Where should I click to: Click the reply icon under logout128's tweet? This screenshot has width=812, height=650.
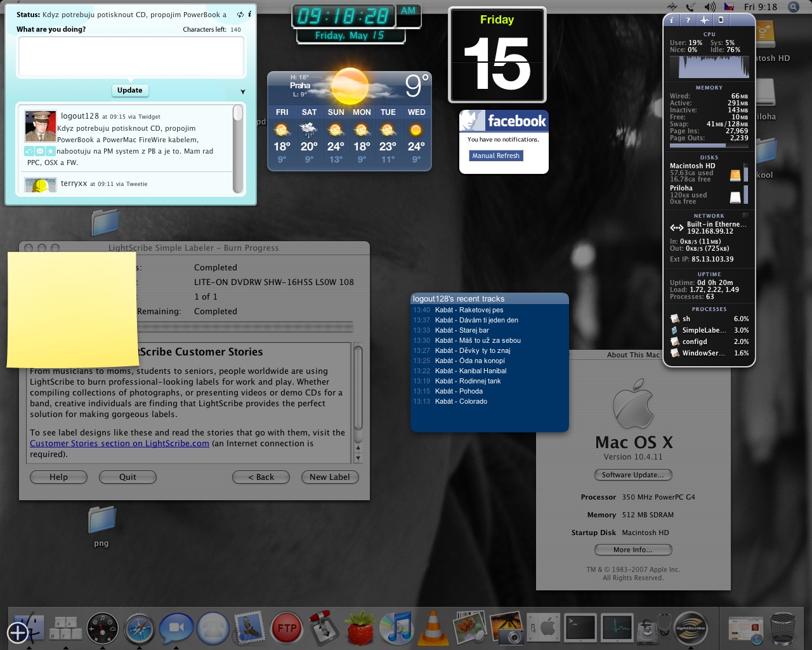(29, 151)
